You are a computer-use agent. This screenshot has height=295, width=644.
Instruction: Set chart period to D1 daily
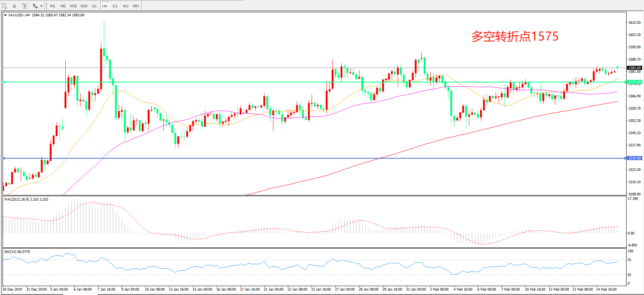tap(115, 6)
